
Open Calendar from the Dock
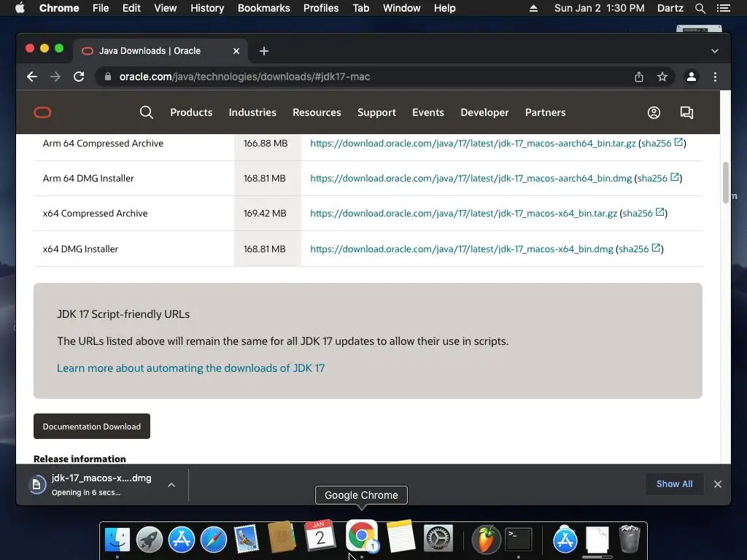pos(320,535)
